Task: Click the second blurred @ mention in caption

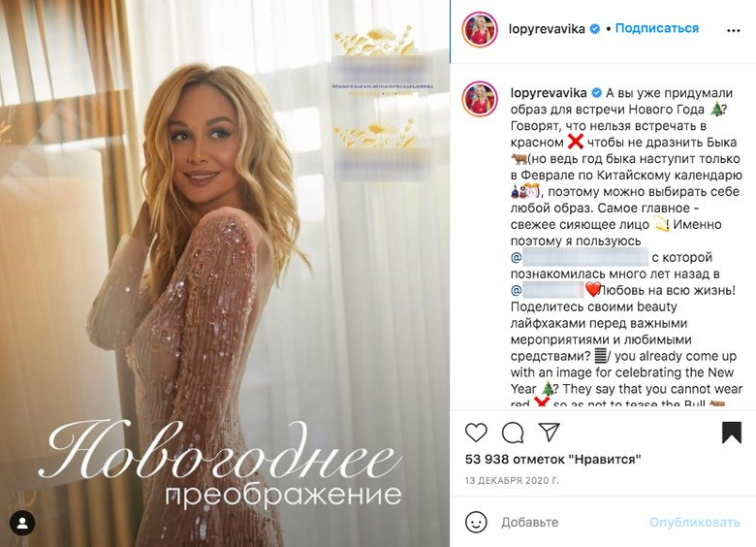Action: [x=548, y=290]
